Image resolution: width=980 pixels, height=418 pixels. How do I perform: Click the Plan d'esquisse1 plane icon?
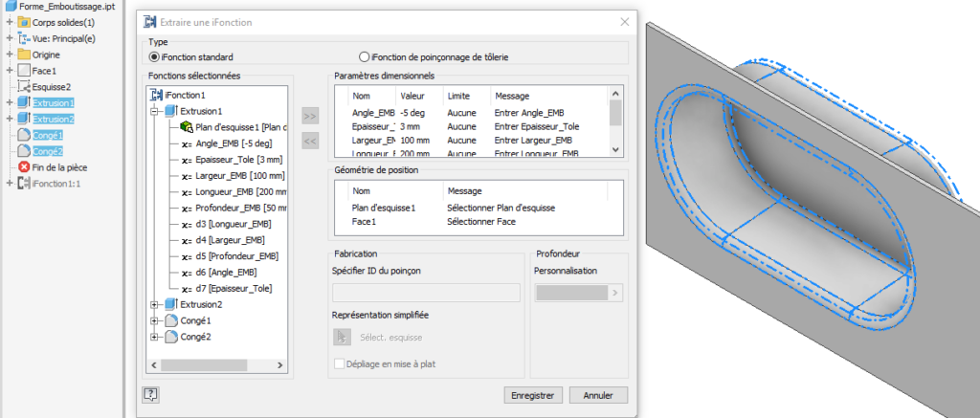click(186, 127)
